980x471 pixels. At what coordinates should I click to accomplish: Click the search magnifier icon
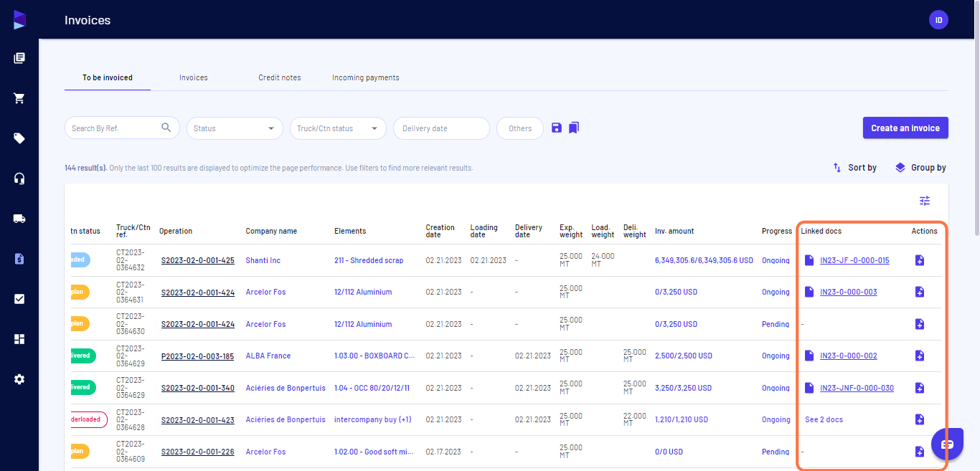[x=166, y=128]
